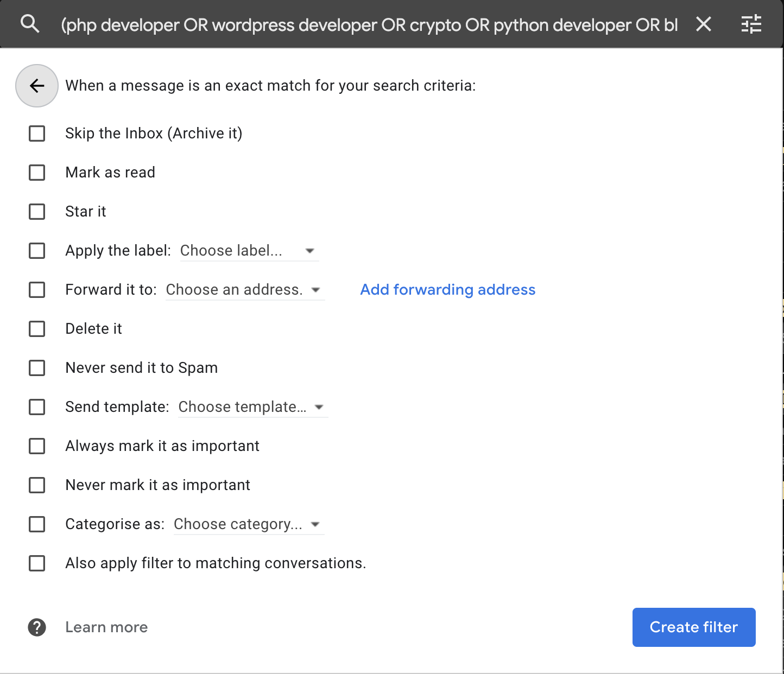Enable the Mark as read checkbox
Image resolution: width=784 pixels, height=674 pixels.
[37, 173]
